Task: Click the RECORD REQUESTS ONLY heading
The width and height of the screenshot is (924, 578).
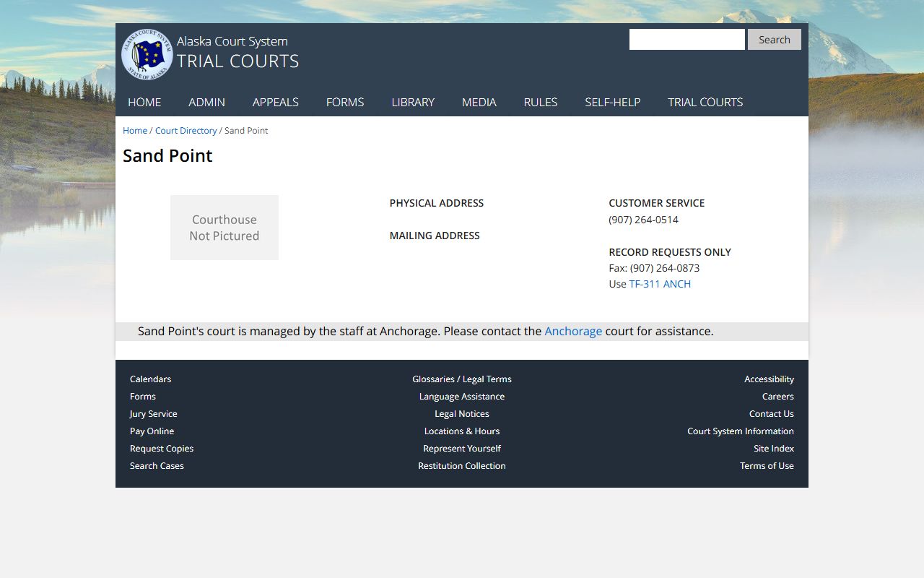Action: point(670,252)
